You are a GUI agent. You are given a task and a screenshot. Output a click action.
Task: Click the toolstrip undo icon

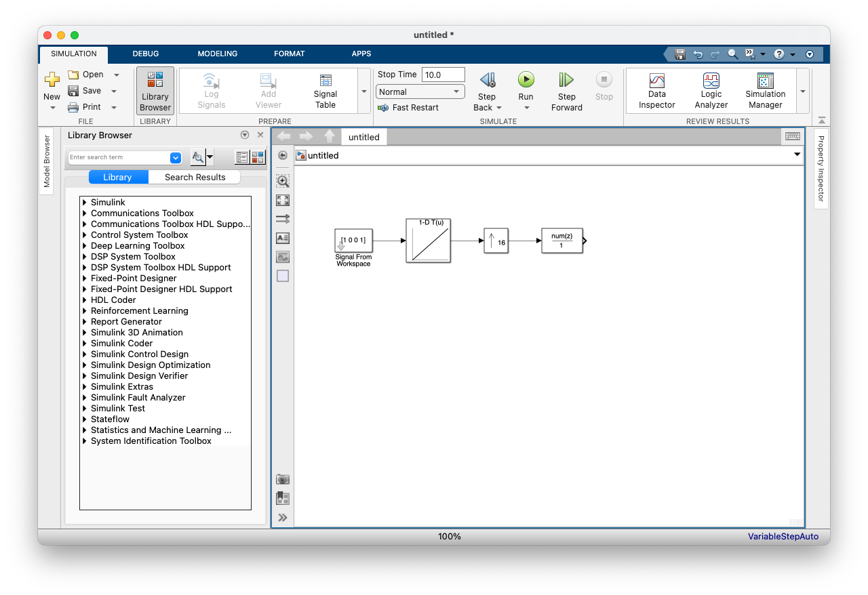(x=698, y=54)
